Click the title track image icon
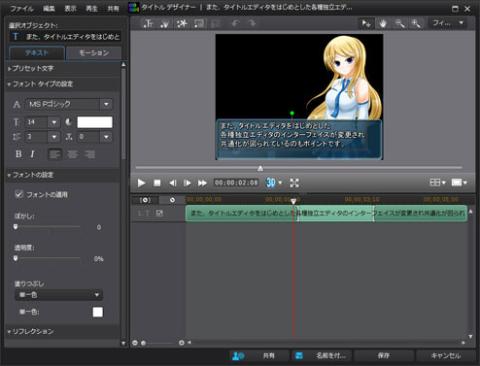 click(159, 213)
